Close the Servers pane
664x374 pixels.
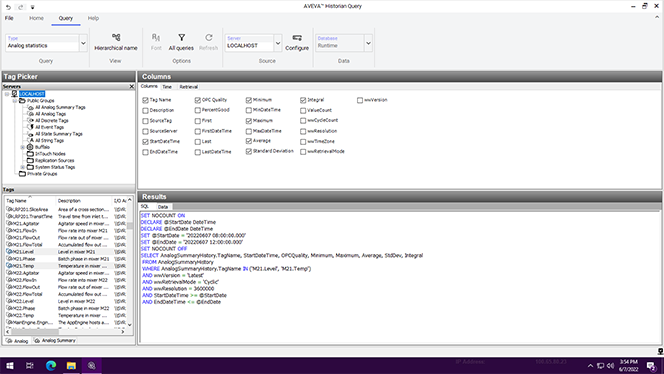tap(131, 86)
